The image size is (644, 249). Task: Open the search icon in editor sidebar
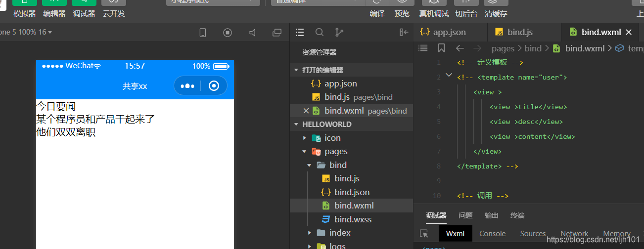tap(320, 32)
